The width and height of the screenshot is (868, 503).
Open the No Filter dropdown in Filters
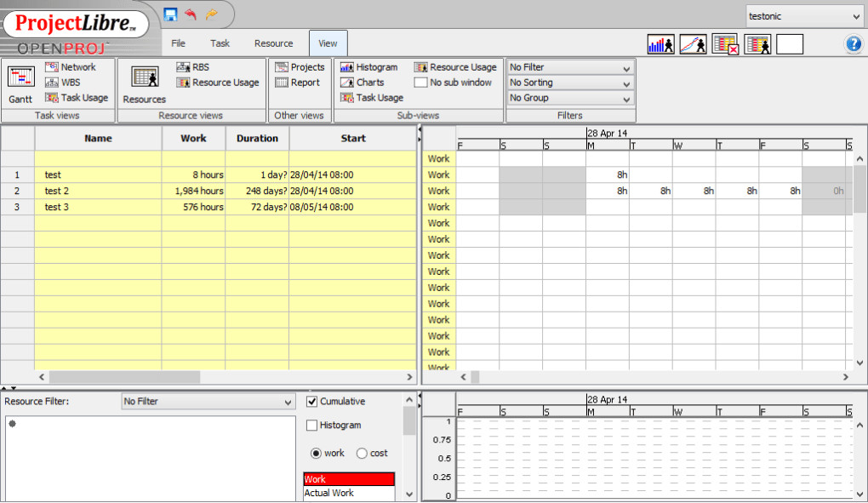(x=570, y=67)
